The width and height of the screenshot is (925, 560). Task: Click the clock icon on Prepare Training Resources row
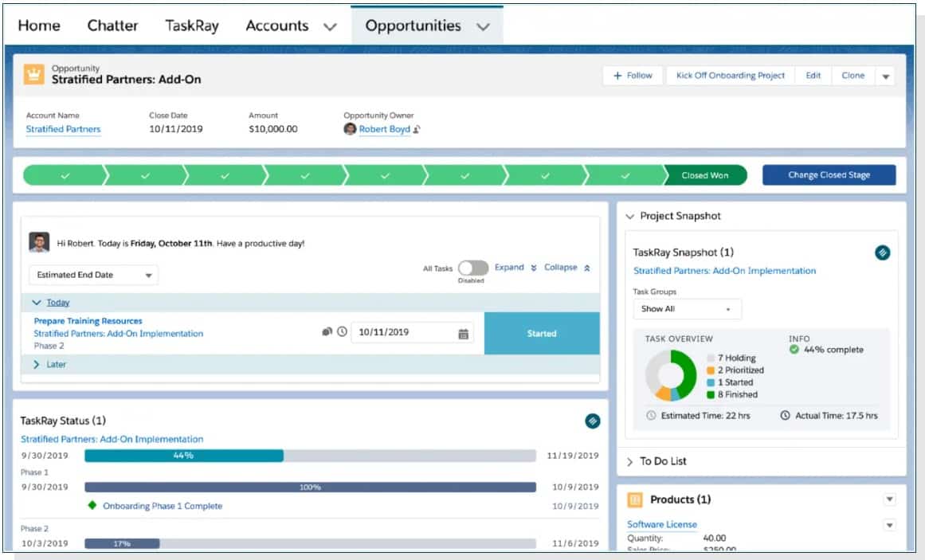[342, 331]
